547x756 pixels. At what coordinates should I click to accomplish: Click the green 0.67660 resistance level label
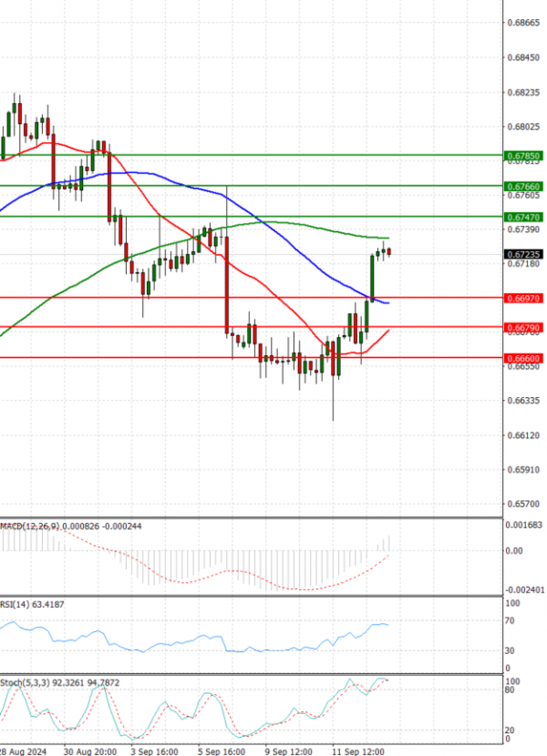point(523,186)
